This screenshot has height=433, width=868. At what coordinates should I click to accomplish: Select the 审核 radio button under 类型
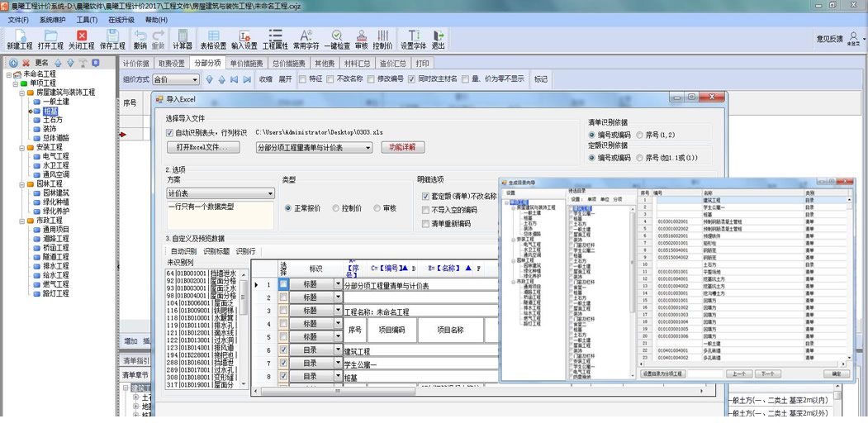coord(377,208)
